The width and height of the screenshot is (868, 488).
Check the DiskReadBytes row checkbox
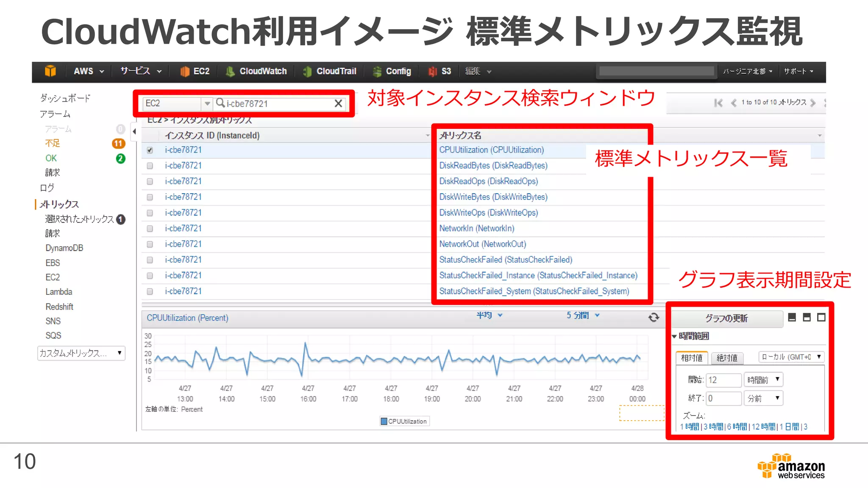(x=150, y=166)
